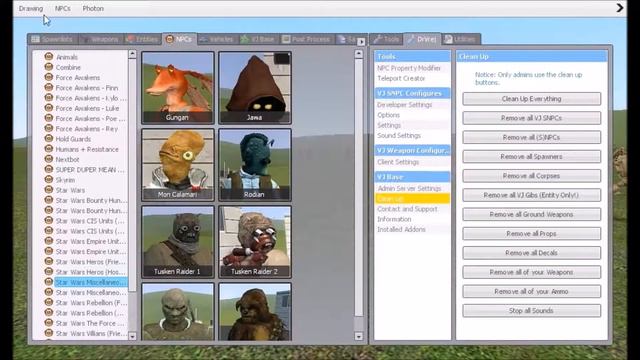640x360 pixels.
Task: Click Remove all Ground Weapons button
Action: [531, 214]
